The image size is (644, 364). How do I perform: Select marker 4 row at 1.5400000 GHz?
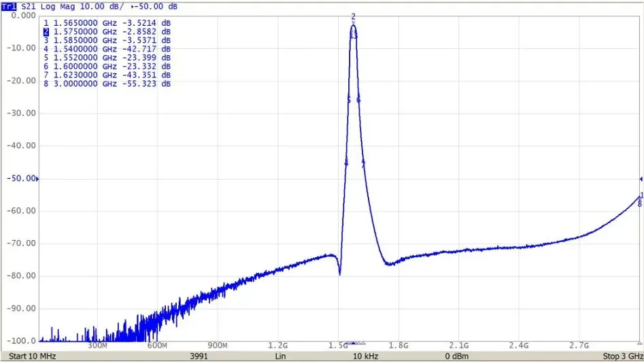click(x=107, y=49)
